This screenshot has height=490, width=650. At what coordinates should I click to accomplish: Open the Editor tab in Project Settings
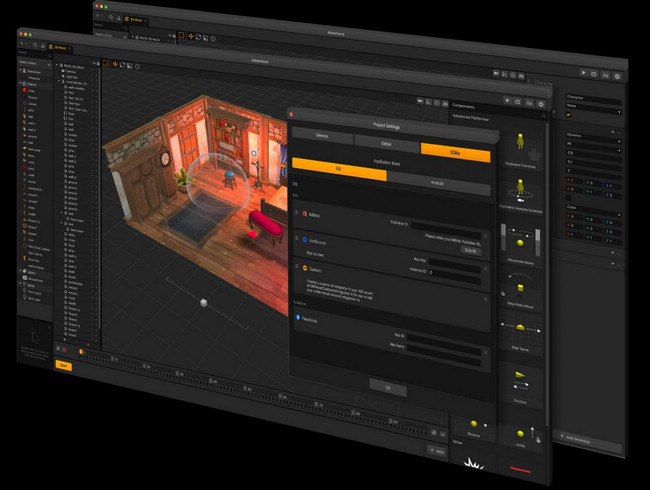(x=386, y=144)
